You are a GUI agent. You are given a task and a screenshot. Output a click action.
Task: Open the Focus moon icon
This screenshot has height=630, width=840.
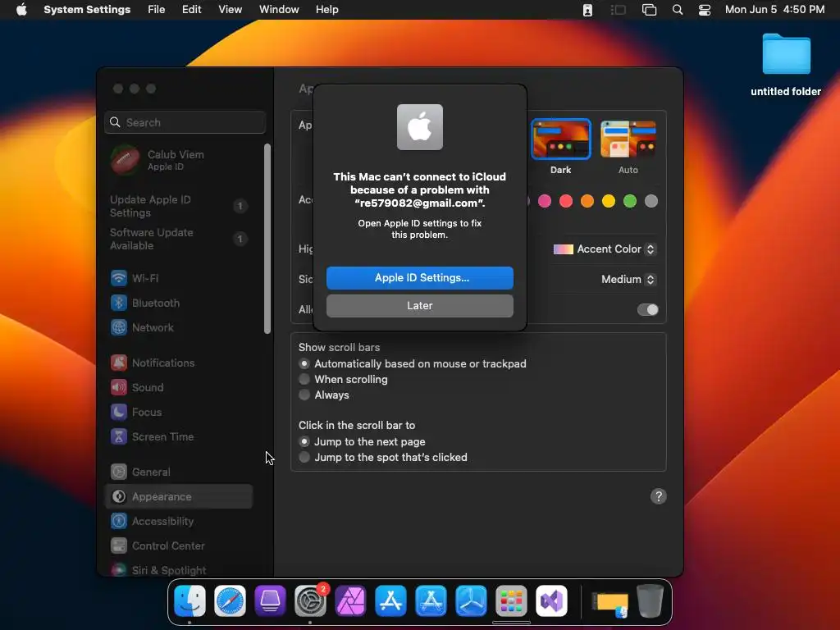(119, 412)
